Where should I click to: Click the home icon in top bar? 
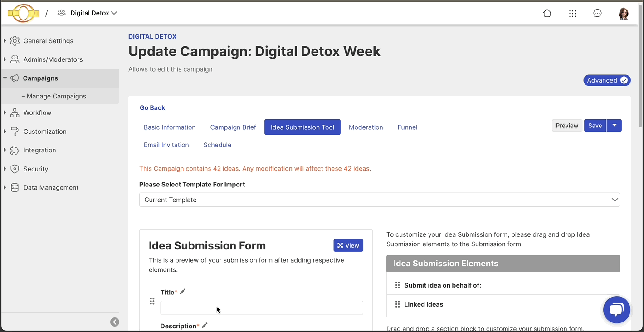547,13
